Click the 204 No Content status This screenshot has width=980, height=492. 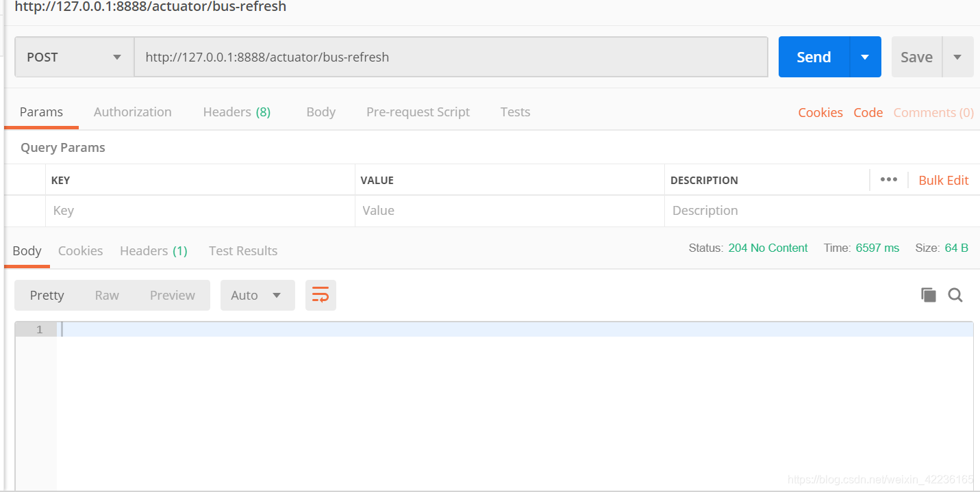pos(768,248)
